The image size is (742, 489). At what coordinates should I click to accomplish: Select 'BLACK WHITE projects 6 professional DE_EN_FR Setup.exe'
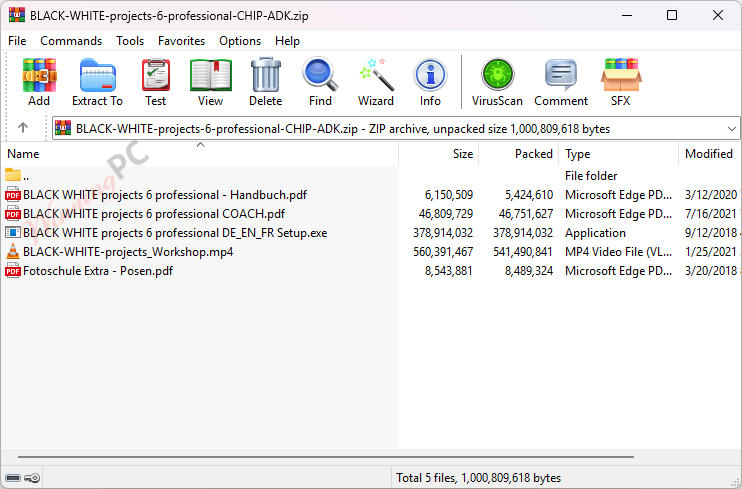(175, 232)
